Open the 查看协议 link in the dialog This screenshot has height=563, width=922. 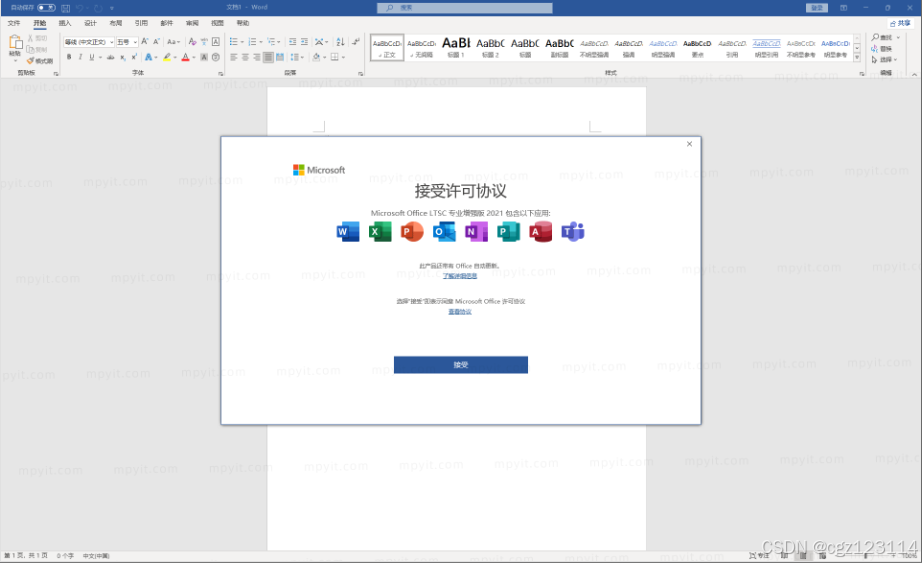(460, 312)
